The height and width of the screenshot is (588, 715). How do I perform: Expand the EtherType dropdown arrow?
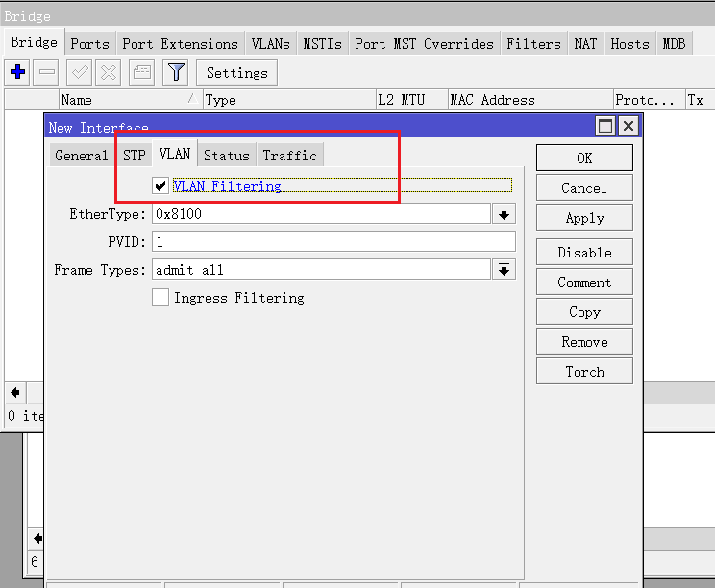[504, 213]
